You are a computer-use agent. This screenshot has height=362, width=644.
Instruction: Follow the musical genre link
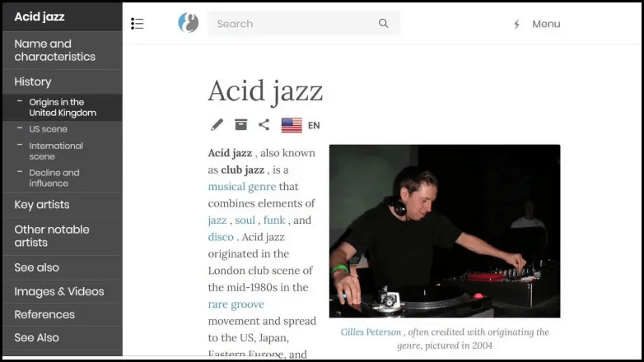pyautogui.click(x=241, y=187)
